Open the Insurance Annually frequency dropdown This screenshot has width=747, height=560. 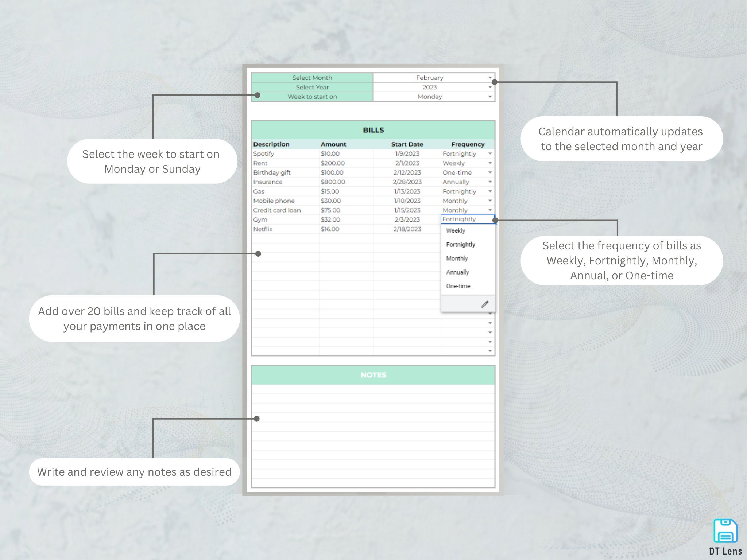click(489, 182)
